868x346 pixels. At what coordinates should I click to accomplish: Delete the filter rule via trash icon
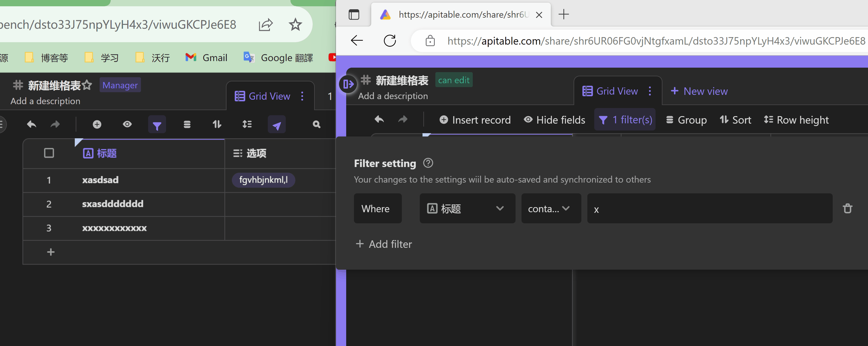848,208
